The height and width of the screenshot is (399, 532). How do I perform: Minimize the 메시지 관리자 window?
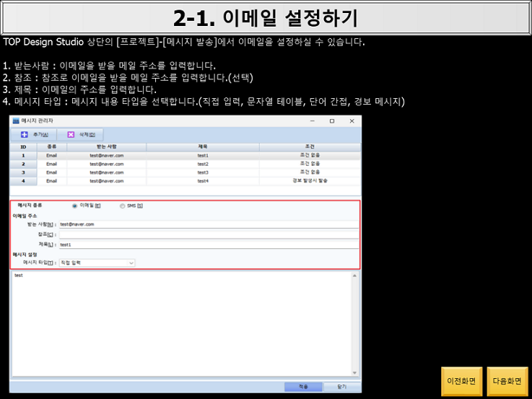pos(312,121)
